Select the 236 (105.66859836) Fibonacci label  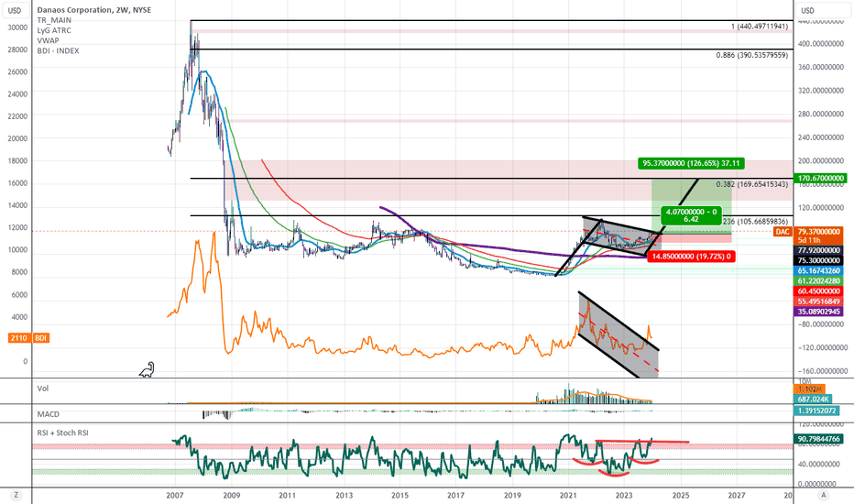(755, 221)
